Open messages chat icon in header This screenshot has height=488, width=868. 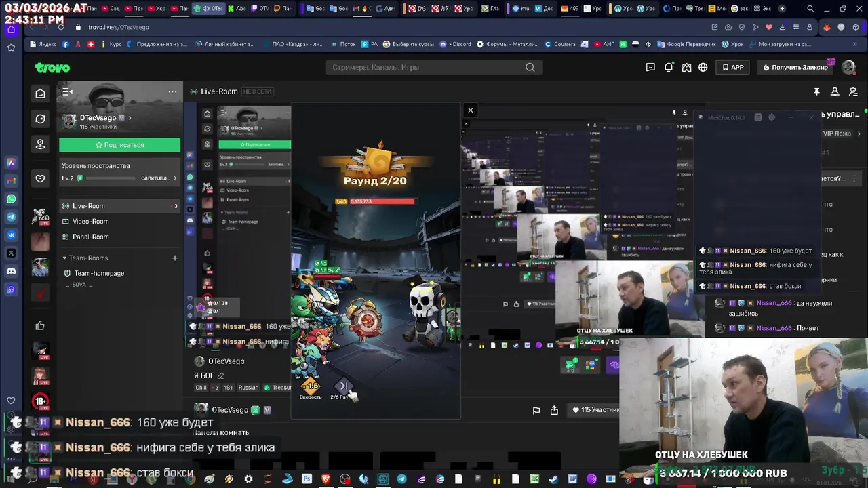(650, 68)
